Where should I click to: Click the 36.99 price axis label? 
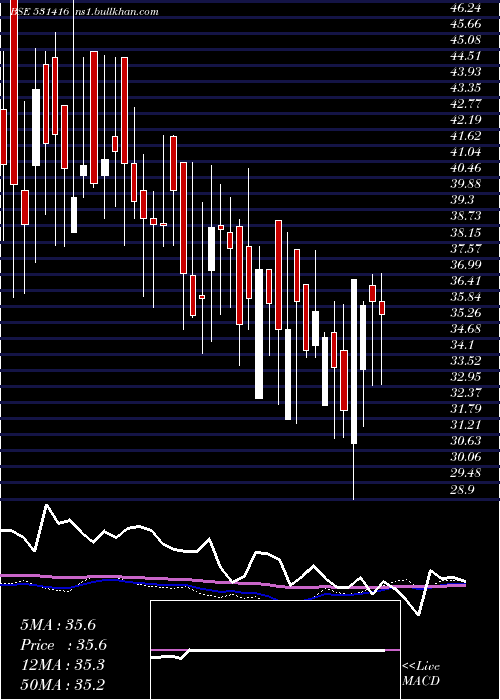tap(465, 264)
